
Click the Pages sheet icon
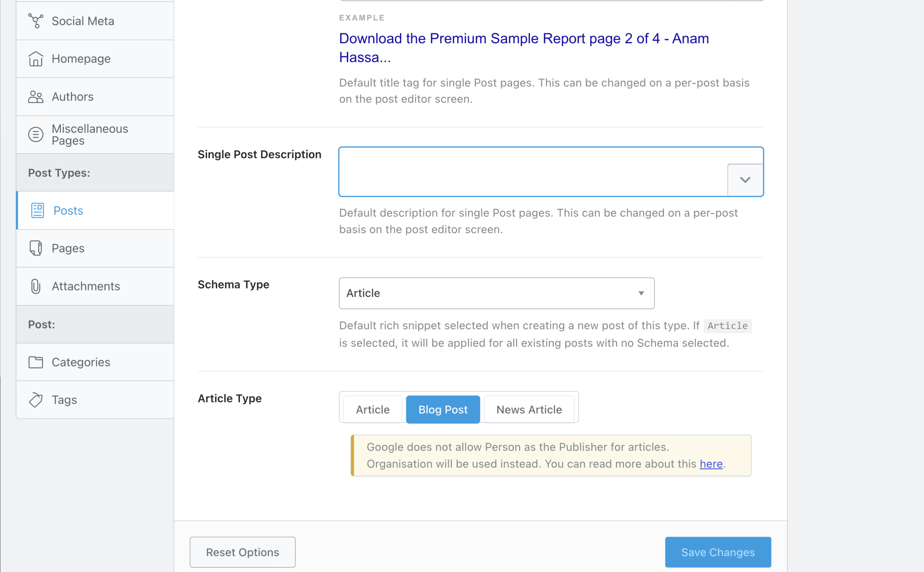(x=36, y=248)
